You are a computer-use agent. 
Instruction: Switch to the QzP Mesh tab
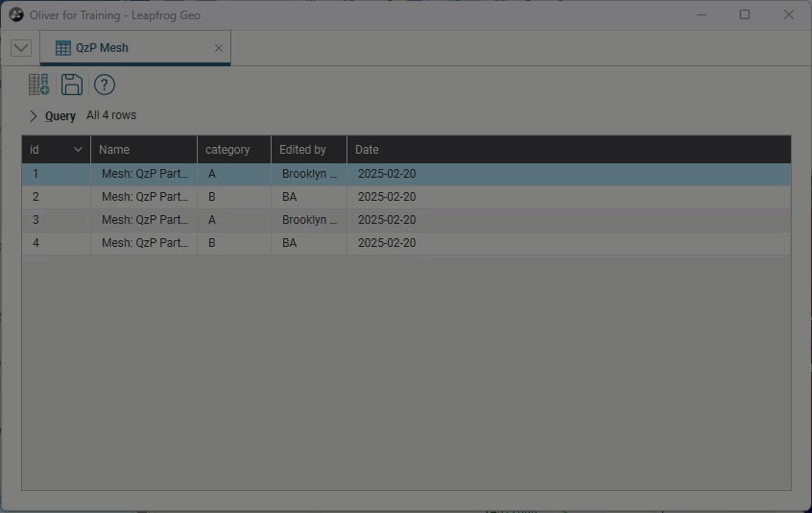[102, 48]
